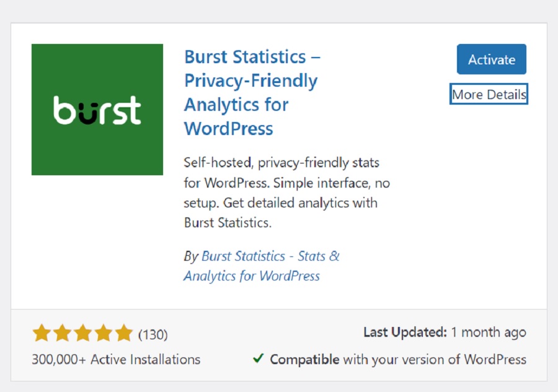Viewport: 558px width, 392px height.
Task: Activate the Burst Statistics plugin
Action: 491,59
